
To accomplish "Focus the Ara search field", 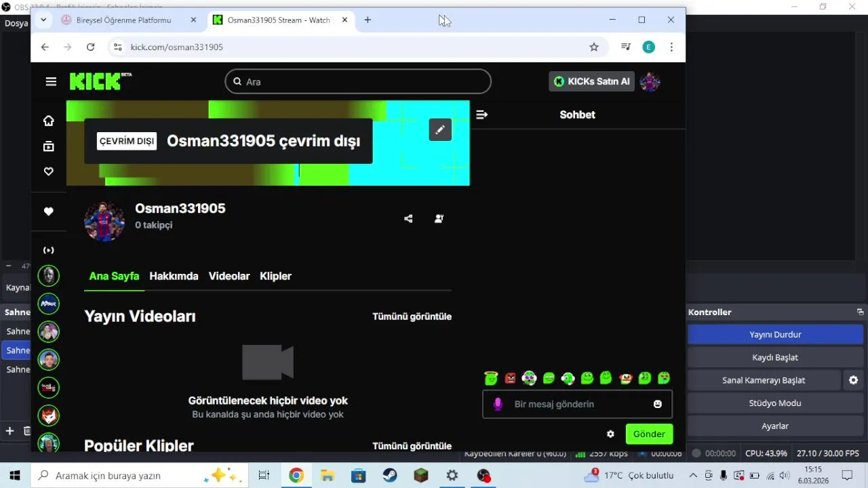I will [x=358, y=81].
